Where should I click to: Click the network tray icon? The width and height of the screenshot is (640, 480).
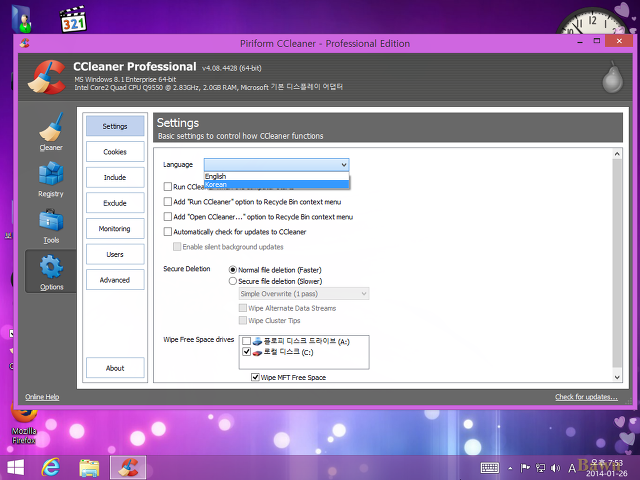click(x=540, y=468)
